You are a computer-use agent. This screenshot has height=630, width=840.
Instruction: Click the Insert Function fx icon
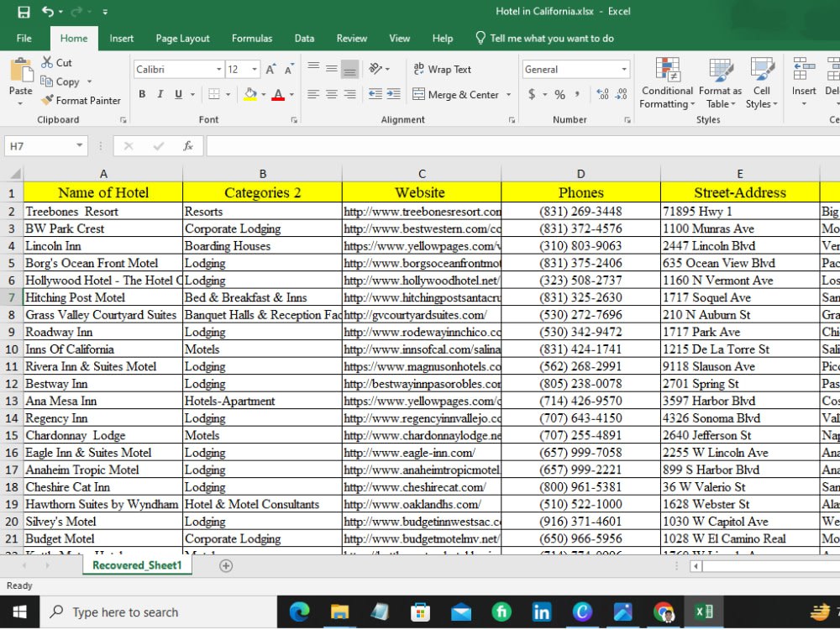click(188, 145)
